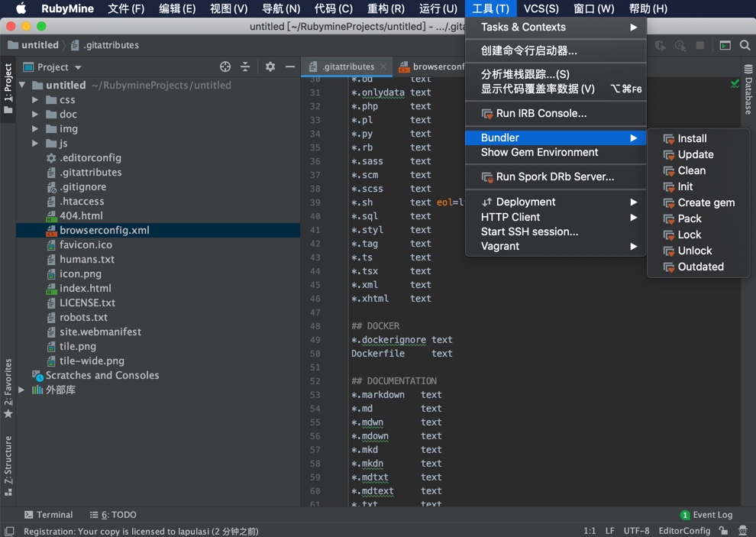Screen dimensions: 756x537
Task: Click the Apple menu icon
Action: 21,8
